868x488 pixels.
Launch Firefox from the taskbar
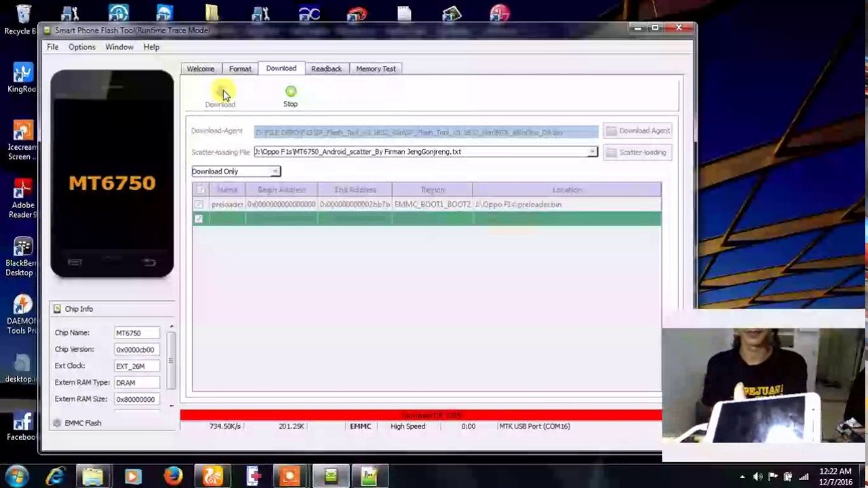tap(173, 476)
